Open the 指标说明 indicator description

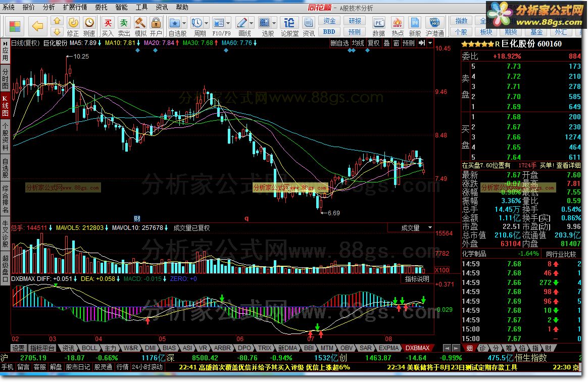pos(417,279)
